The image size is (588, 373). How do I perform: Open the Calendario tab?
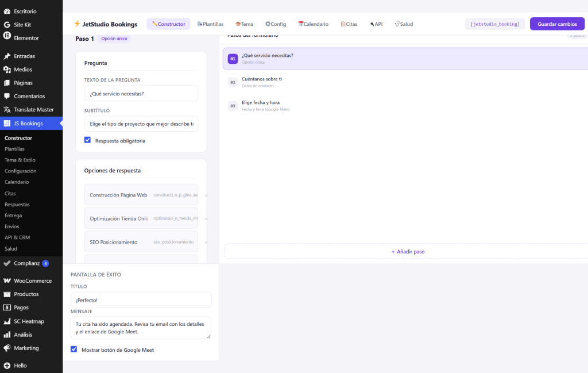coord(313,24)
